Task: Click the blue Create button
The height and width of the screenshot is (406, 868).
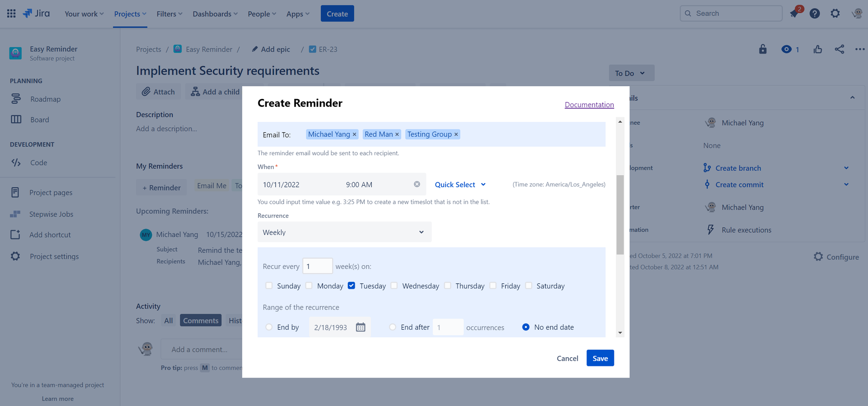Action: coord(337,14)
